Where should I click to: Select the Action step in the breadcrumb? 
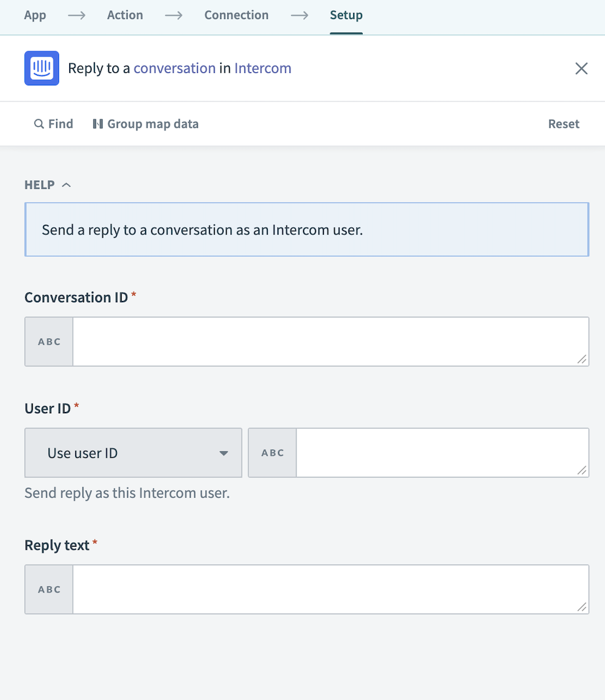click(125, 15)
